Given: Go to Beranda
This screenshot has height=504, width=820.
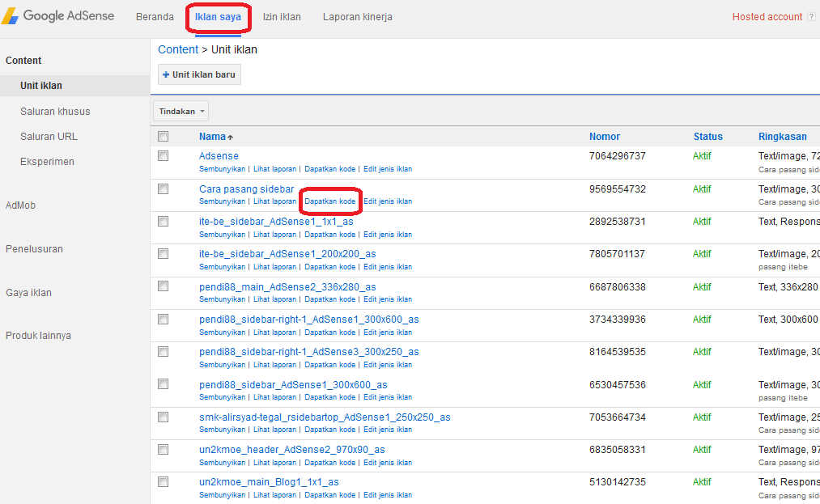Looking at the screenshot, I should [155, 15].
